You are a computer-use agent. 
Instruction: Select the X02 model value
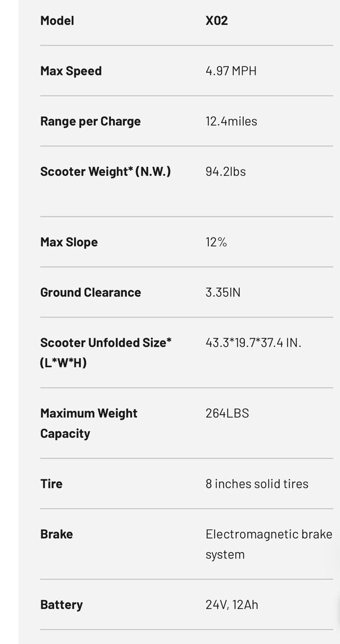216,21
